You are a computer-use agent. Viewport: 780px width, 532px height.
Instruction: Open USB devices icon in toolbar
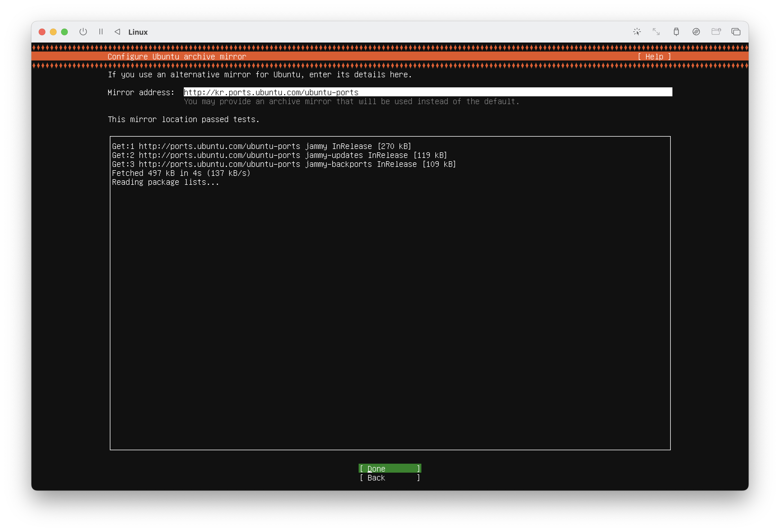point(676,32)
